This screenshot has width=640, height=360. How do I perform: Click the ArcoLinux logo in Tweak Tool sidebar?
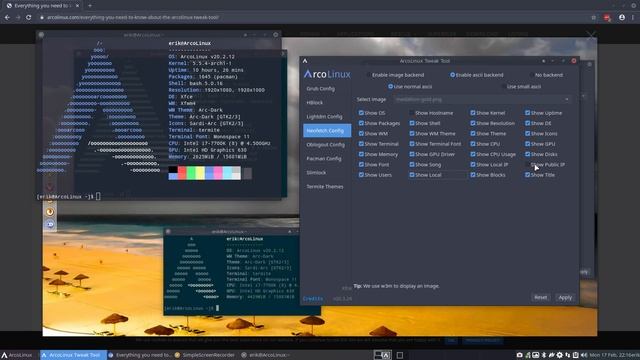click(327, 74)
